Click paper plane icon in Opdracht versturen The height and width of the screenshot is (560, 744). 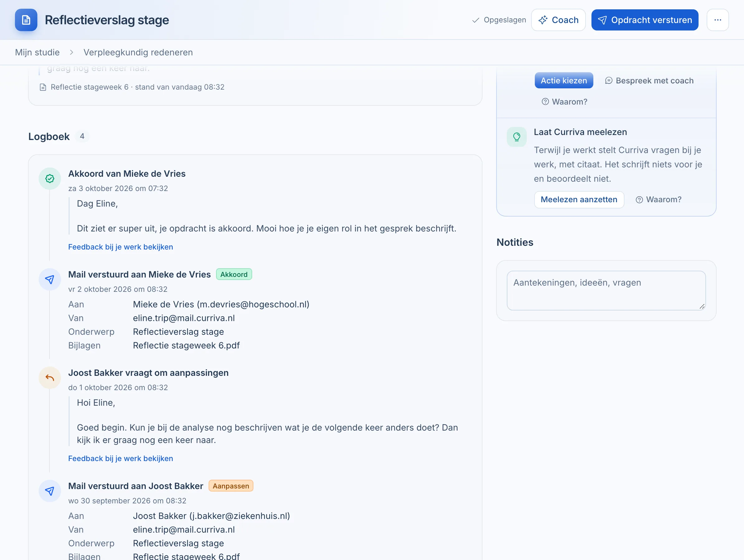tap(602, 20)
